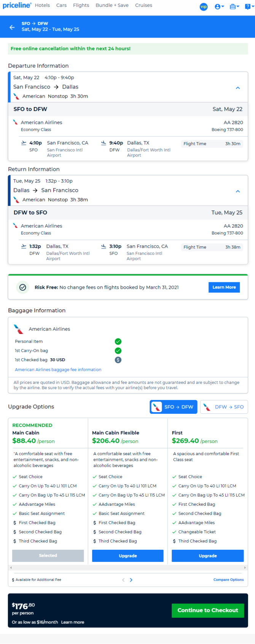Show previous upgrade options with left arrow
This screenshot has height=644, width=255.
point(123,580)
